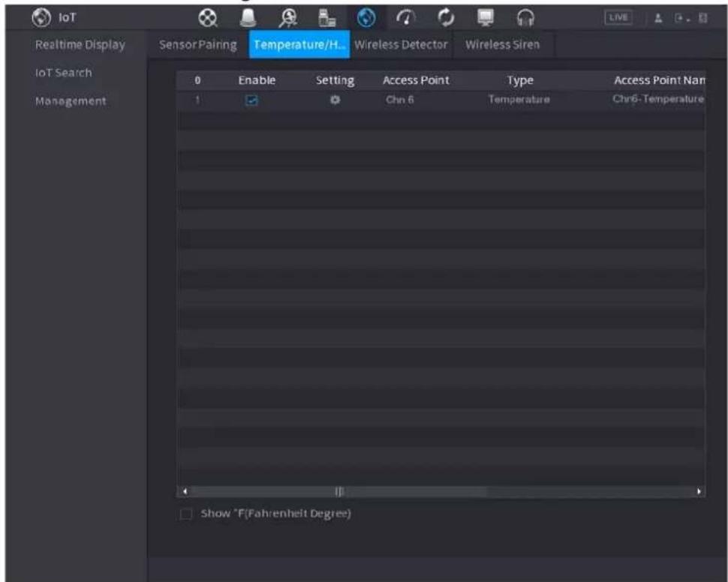
Task: Open the speedometer gauge icon
Action: tap(406, 18)
